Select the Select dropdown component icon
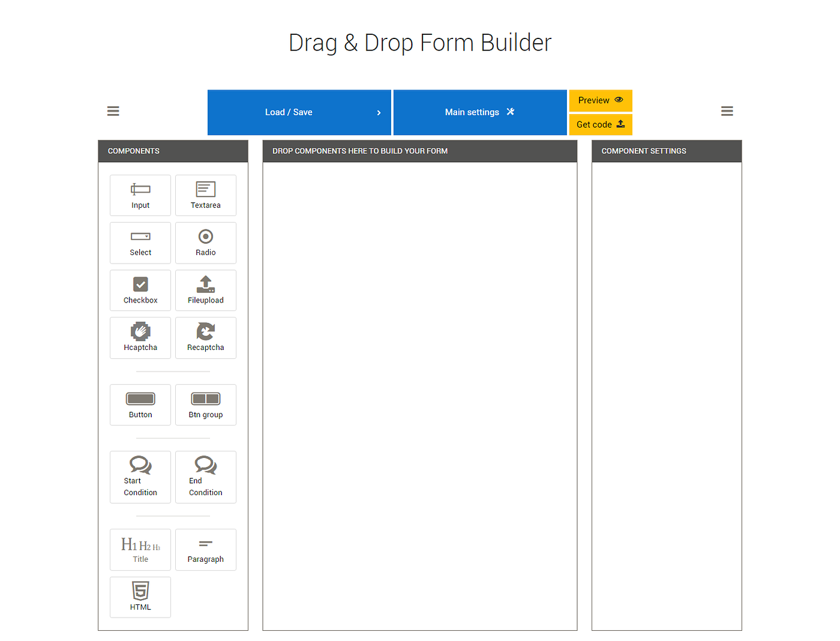 140,242
